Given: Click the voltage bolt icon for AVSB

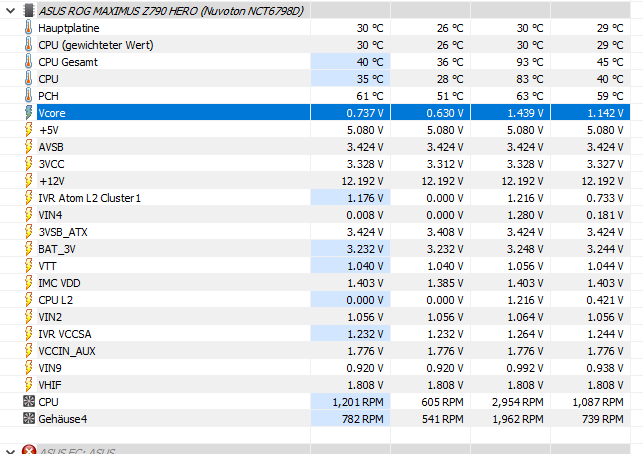Looking at the screenshot, I should pos(29,147).
